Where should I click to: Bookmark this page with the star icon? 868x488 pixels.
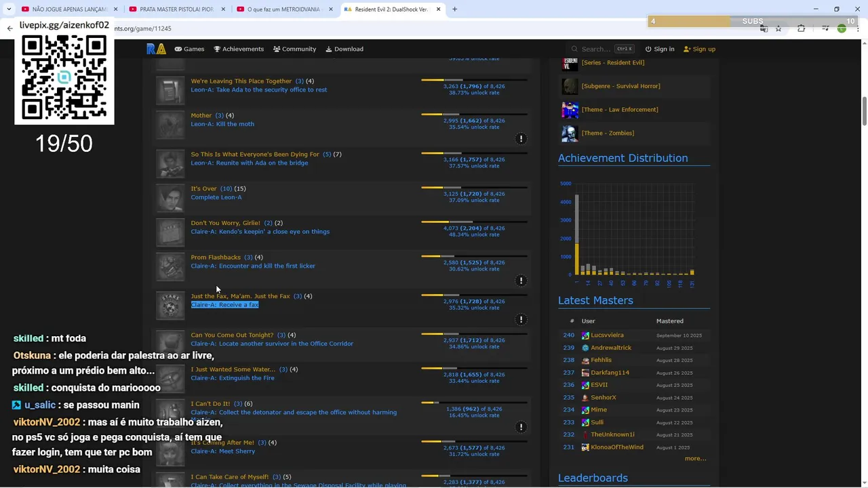[x=778, y=28]
